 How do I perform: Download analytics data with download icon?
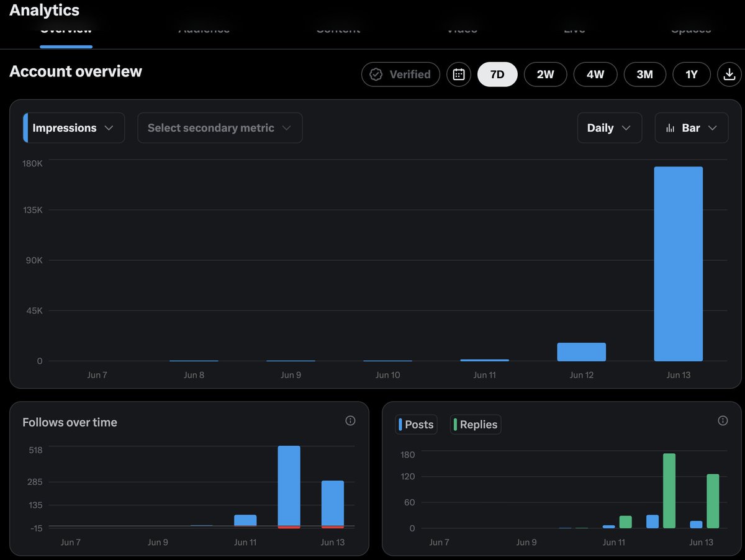(729, 75)
